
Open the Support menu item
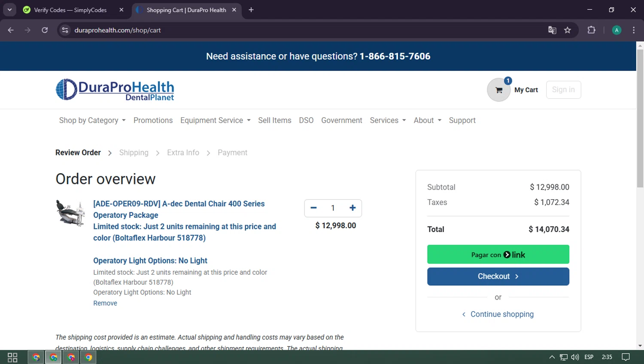(462, 120)
